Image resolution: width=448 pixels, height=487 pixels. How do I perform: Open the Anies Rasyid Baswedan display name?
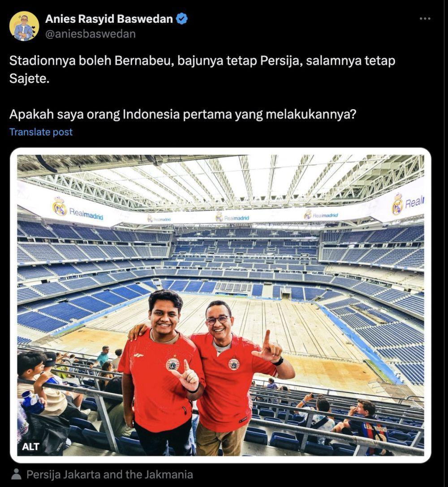109,19
